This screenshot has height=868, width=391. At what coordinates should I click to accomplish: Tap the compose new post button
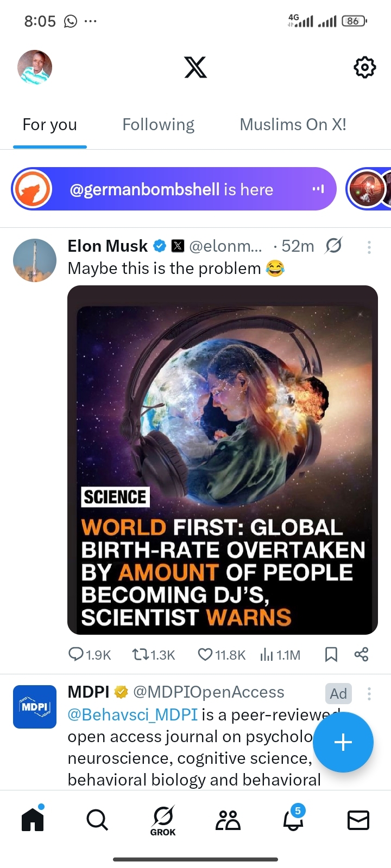tap(343, 742)
